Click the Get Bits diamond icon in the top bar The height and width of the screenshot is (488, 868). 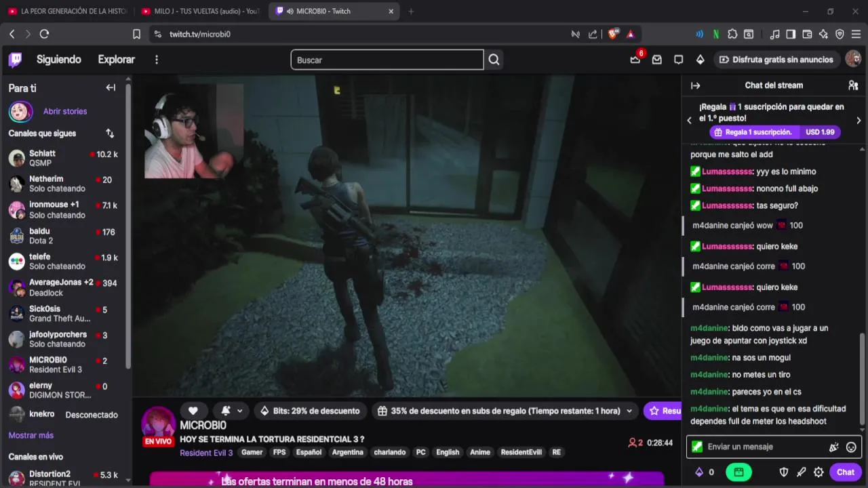click(x=701, y=60)
